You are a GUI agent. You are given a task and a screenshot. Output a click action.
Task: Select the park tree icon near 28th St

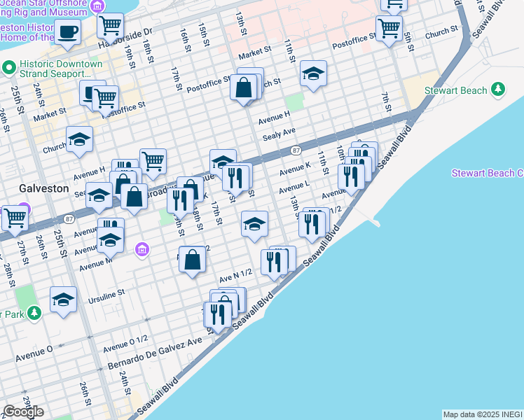coord(34,314)
